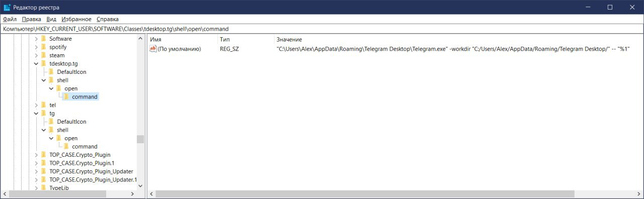Open the Файл menu
This screenshot has width=644, height=199.
pyautogui.click(x=10, y=19)
